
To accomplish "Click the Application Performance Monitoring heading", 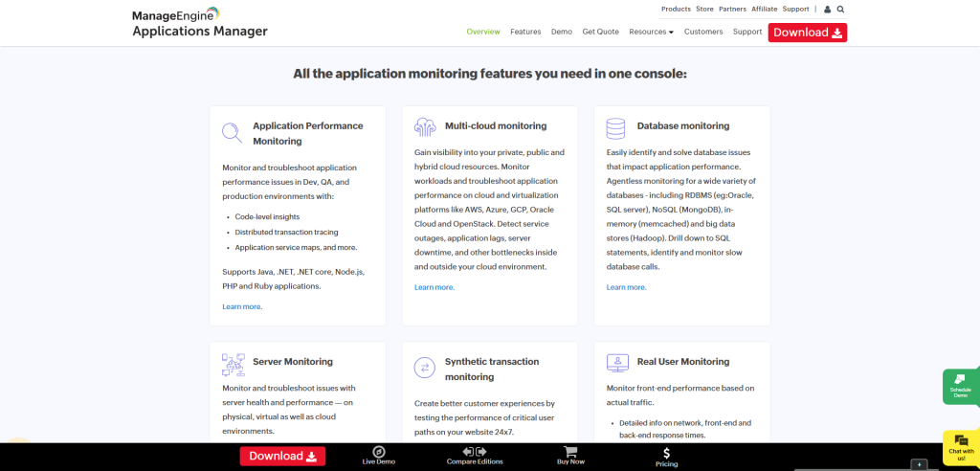I will click(307, 133).
